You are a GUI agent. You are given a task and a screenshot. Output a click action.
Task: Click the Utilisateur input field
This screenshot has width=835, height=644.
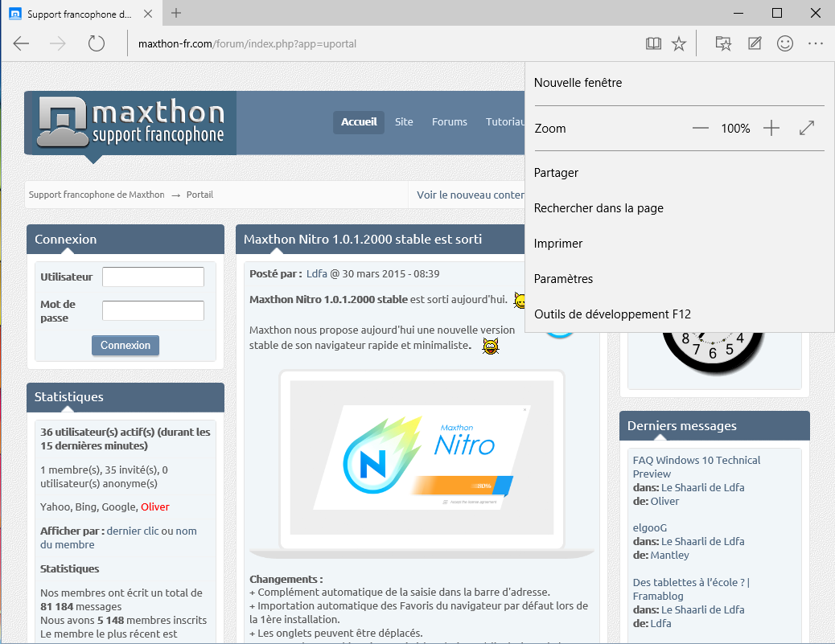click(153, 277)
